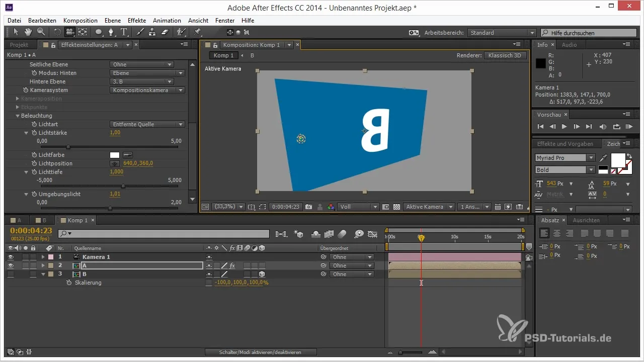The image size is (644, 362).
Task: Select the Pan Behind anchor point tool
Action: click(83, 32)
